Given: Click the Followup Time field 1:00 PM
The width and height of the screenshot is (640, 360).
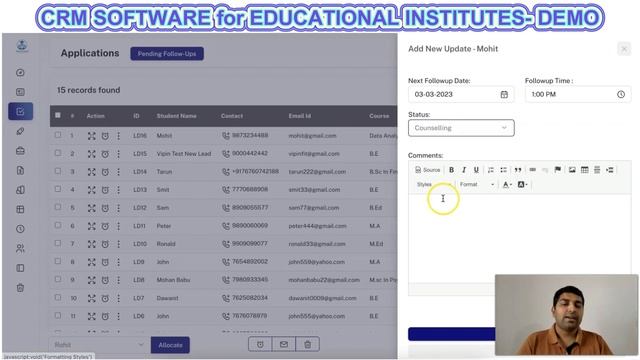Looking at the screenshot, I should click(x=578, y=94).
